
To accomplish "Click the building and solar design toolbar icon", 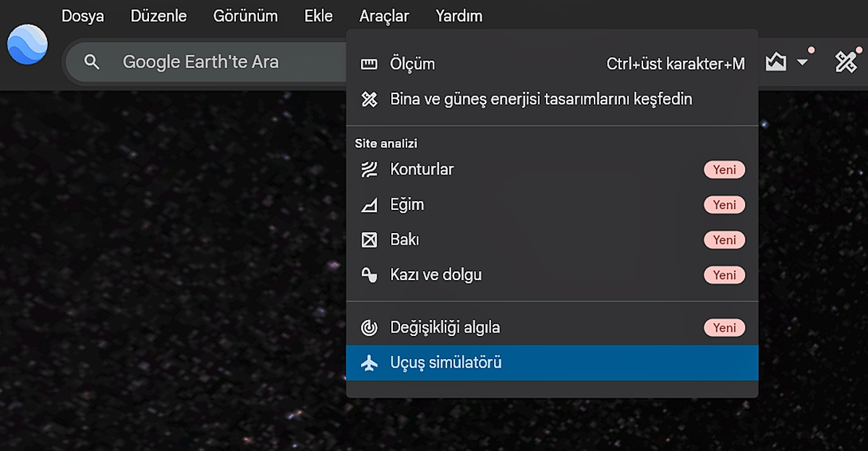I will pos(846,62).
